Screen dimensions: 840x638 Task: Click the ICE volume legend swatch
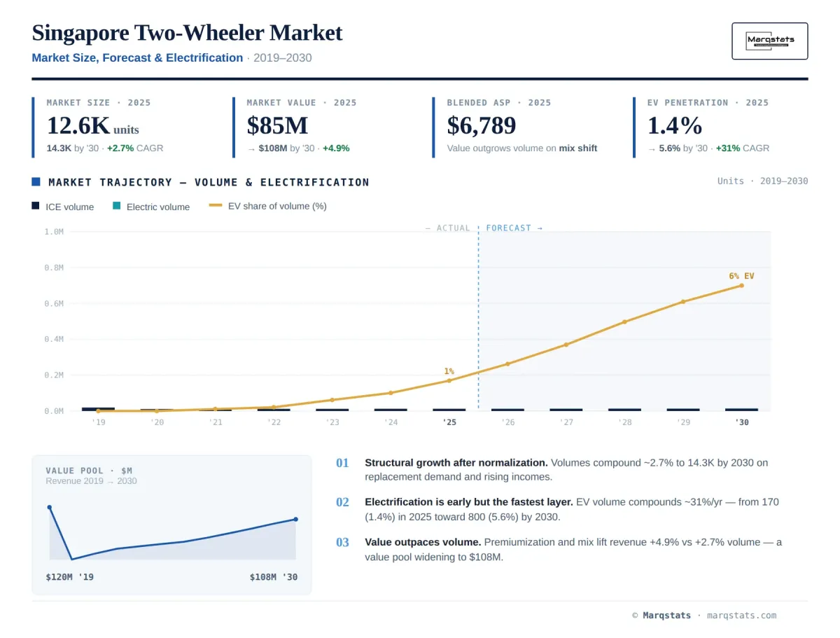click(x=36, y=206)
